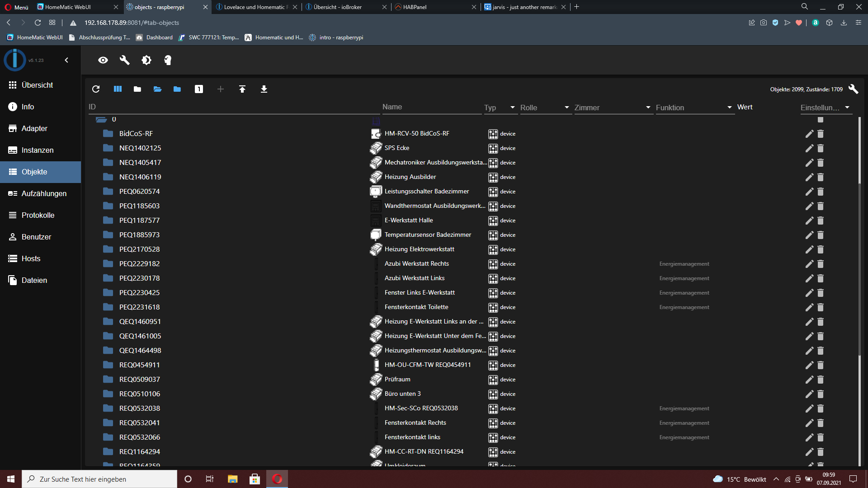Viewport: 868px width, 488px height.
Task: Open File Explorer from the taskbar
Action: pos(232,479)
